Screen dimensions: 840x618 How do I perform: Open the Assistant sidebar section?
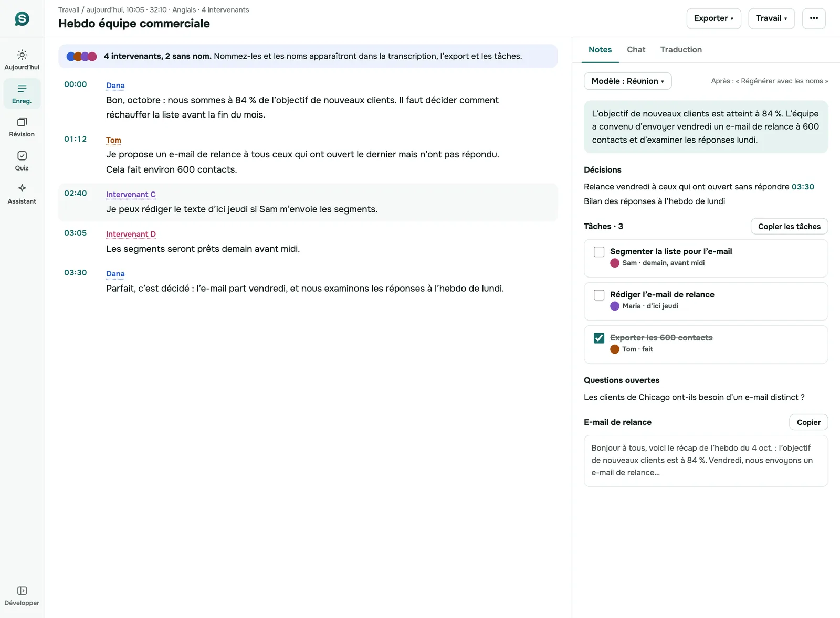click(22, 194)
